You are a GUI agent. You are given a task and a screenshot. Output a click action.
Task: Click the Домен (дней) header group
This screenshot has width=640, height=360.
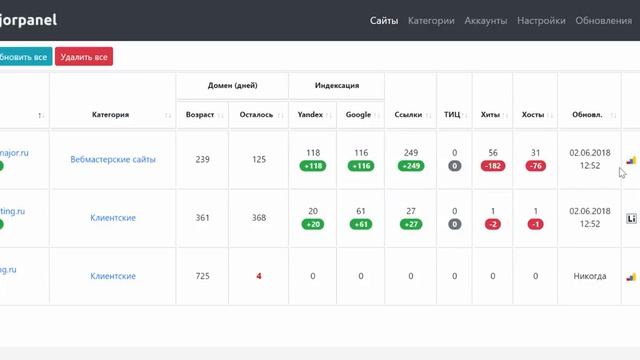point(233,86)
